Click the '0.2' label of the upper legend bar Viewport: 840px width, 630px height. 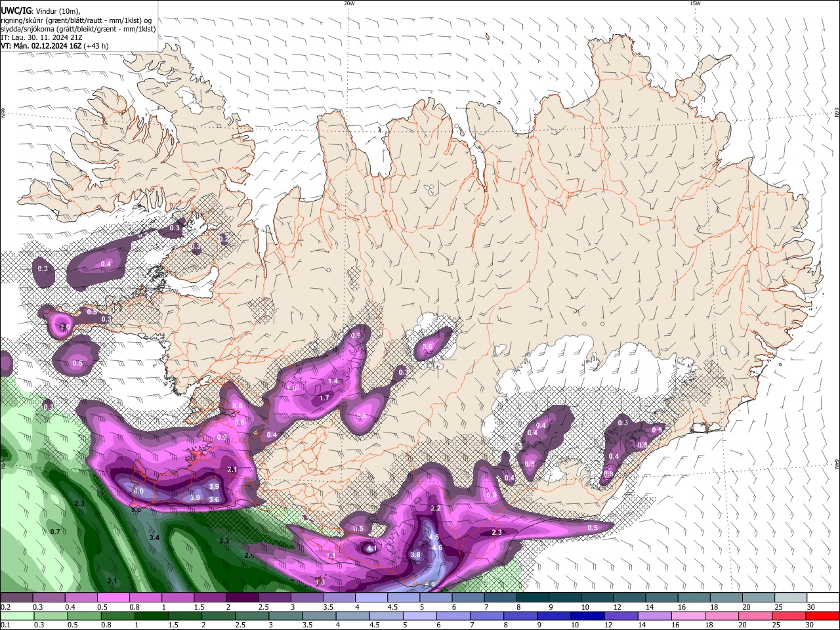[5, 608]
